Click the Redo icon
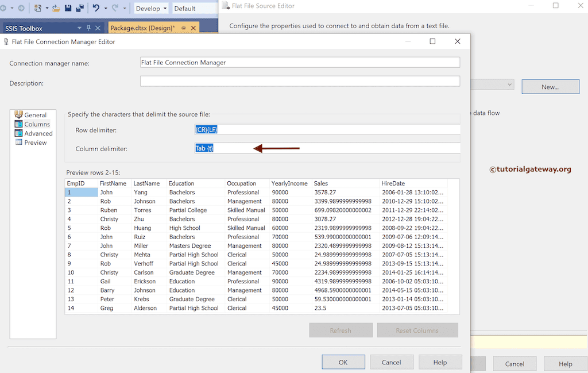Screen dimensions: 588x373 click(114, 8)
